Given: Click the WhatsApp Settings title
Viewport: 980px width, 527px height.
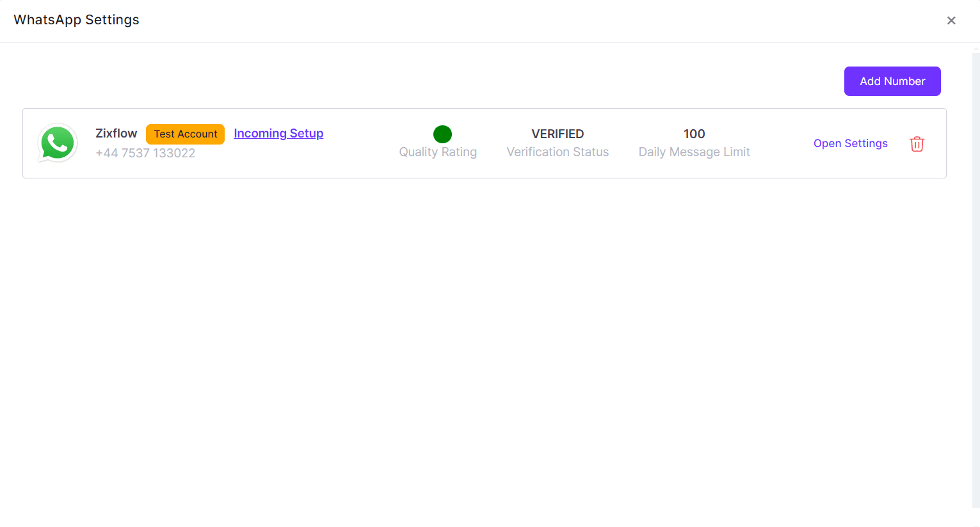Looking at the screenshot, I should point(76,20).
